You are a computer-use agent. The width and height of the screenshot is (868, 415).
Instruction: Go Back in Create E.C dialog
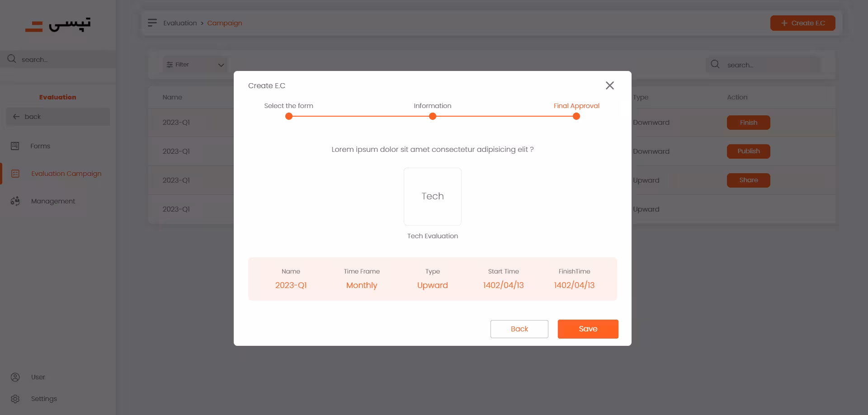click(519, 329)
